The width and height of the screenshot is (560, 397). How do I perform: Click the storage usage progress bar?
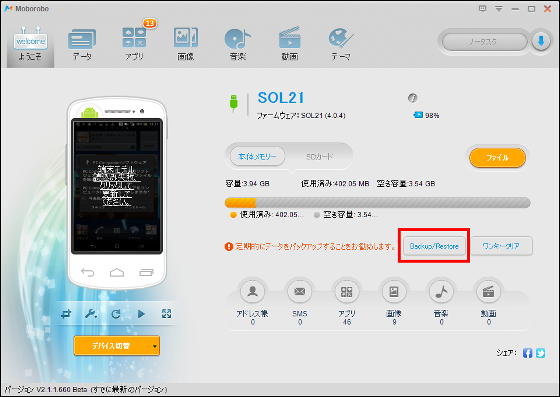point(378,203)
